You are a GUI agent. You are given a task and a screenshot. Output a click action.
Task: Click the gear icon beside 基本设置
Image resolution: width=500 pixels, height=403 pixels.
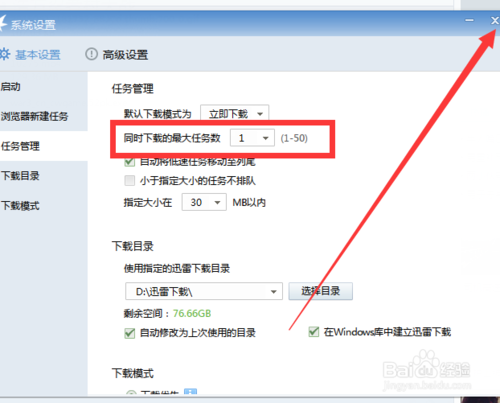click(x=5, y=54)
